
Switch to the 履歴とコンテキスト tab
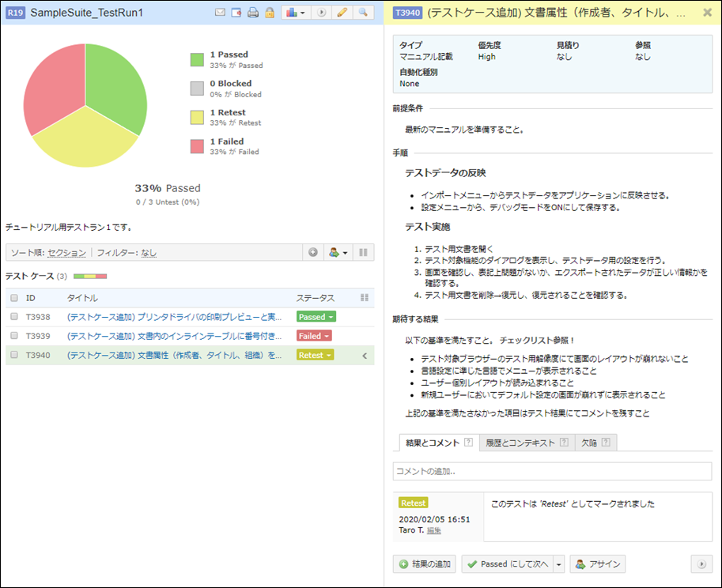[525, 443]
